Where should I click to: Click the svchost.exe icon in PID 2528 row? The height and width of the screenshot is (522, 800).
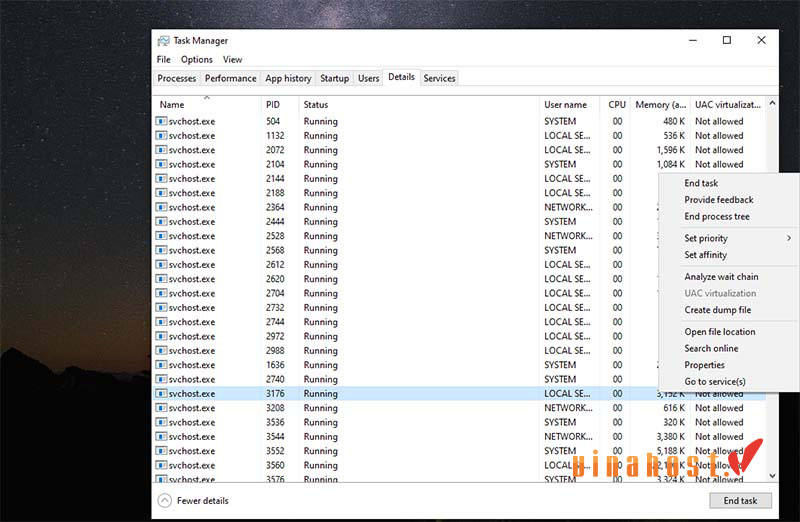(x=161, y=236)
